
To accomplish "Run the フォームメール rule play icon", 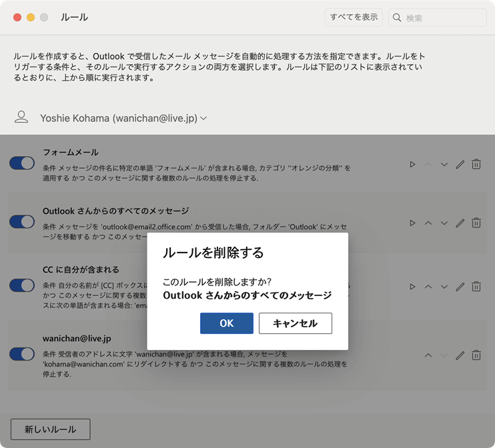I will point(412,165).
